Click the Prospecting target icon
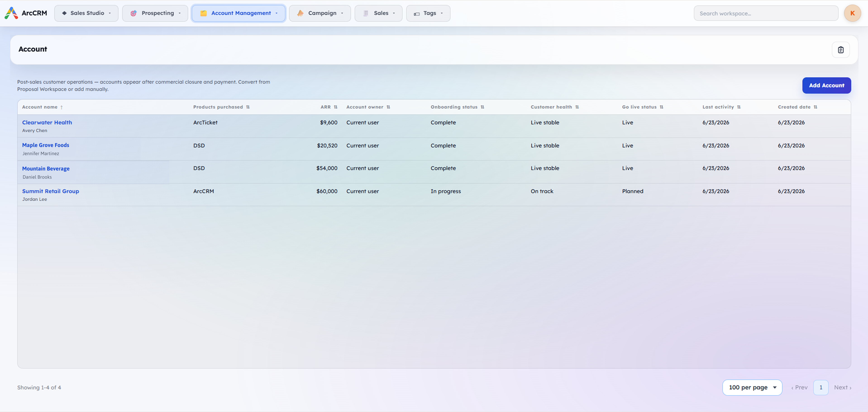Viewport: 868px width, 412px height. coord(134,13)
